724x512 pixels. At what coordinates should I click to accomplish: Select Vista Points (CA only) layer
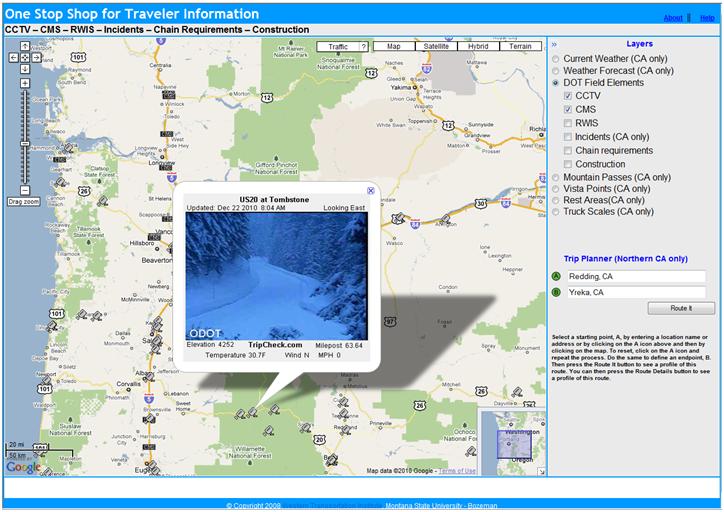point(555,189)
